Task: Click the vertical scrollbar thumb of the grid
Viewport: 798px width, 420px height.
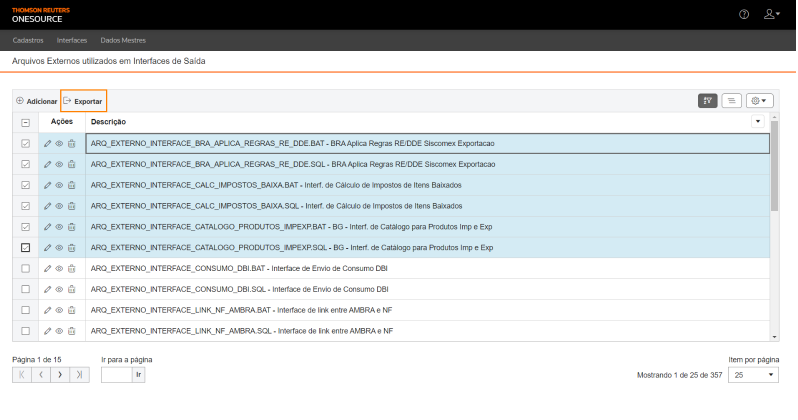Action: pyautogui.click(x=775, y=166)
